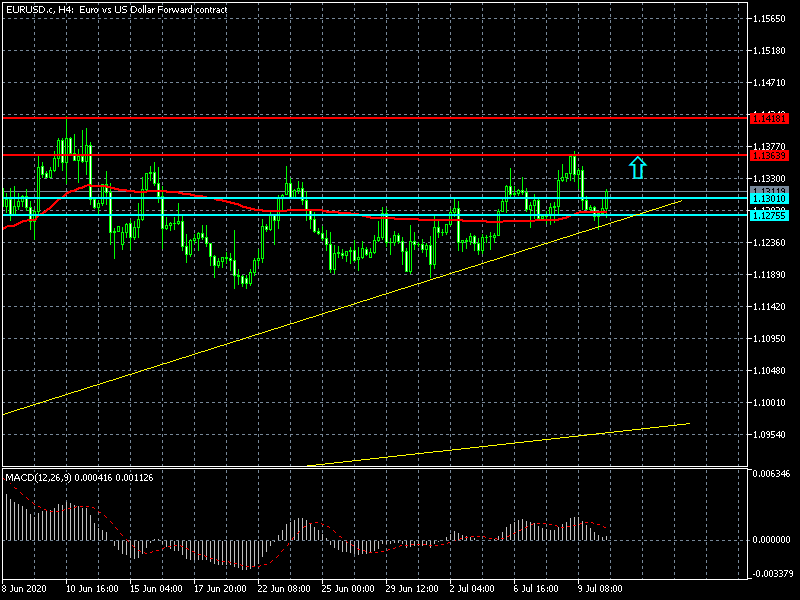
Task: Select the red 1.13639 price label
Action: [x=769, y=155]
